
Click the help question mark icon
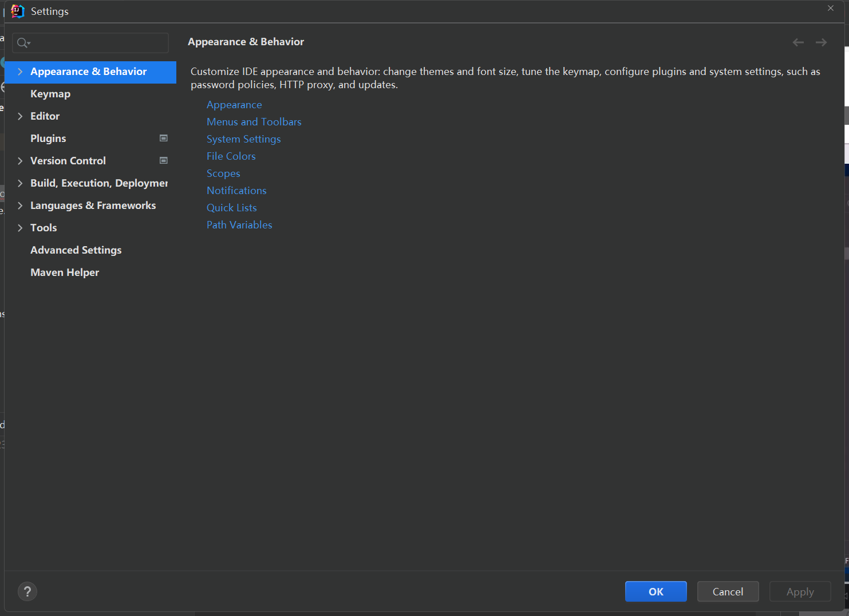click(x=27, y=591)
